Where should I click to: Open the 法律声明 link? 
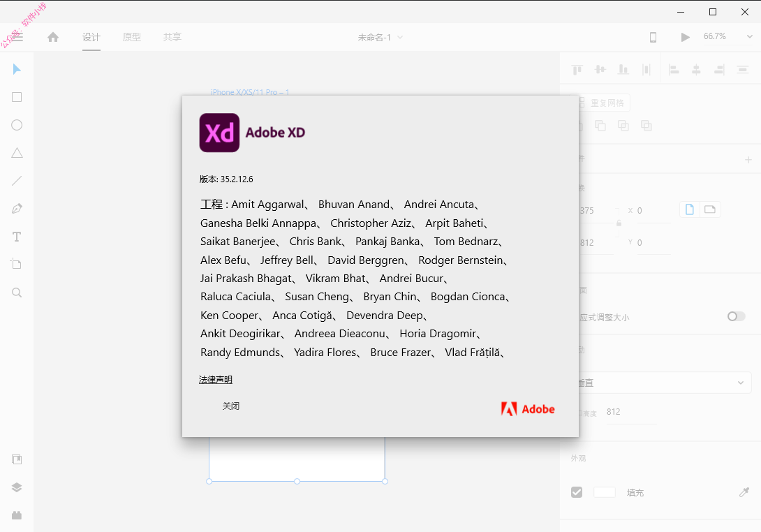(x=216, y=380)
